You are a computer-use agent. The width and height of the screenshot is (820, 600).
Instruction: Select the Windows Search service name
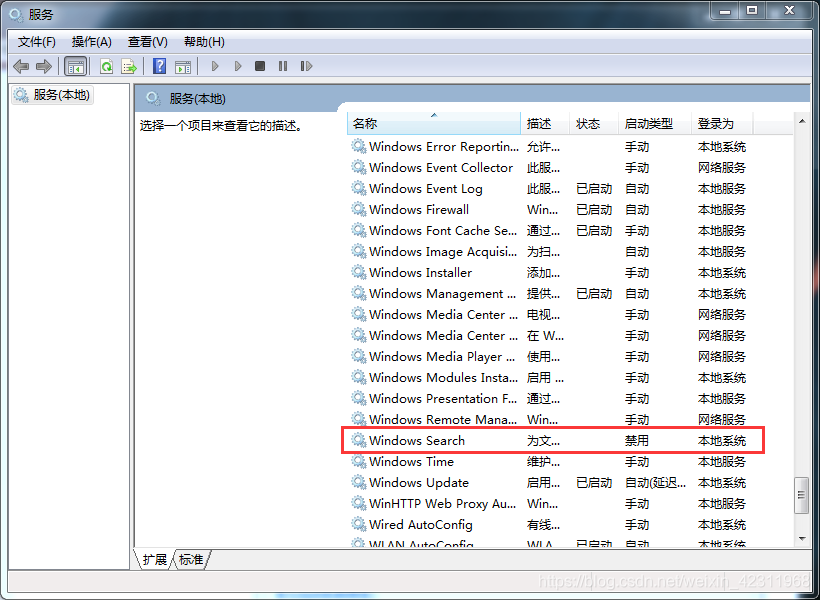tap(417, 440)
